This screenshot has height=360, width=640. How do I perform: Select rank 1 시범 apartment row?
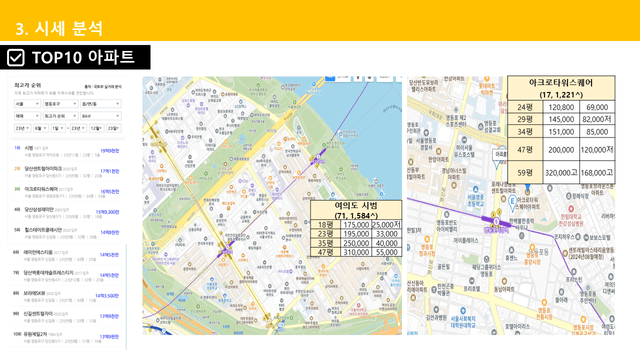pos(67,151)
